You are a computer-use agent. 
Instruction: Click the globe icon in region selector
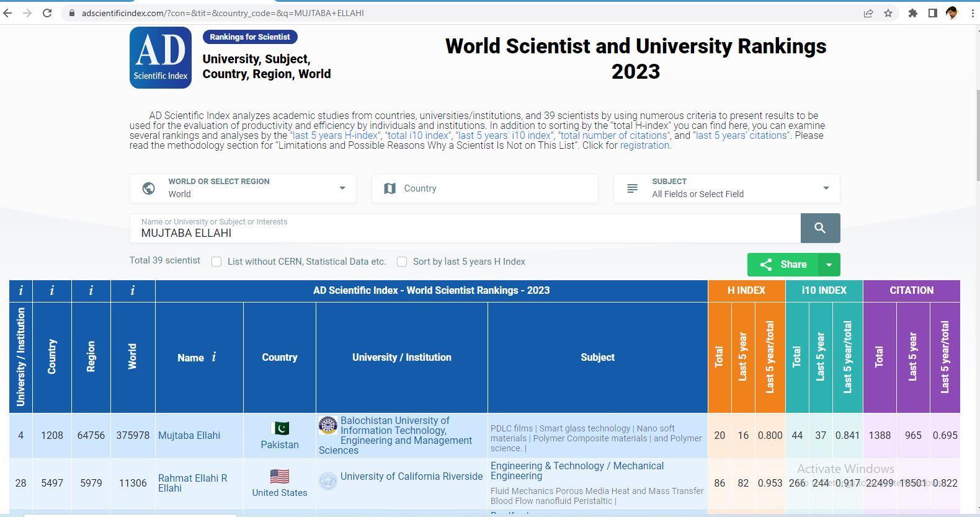(x=149, y=188)
